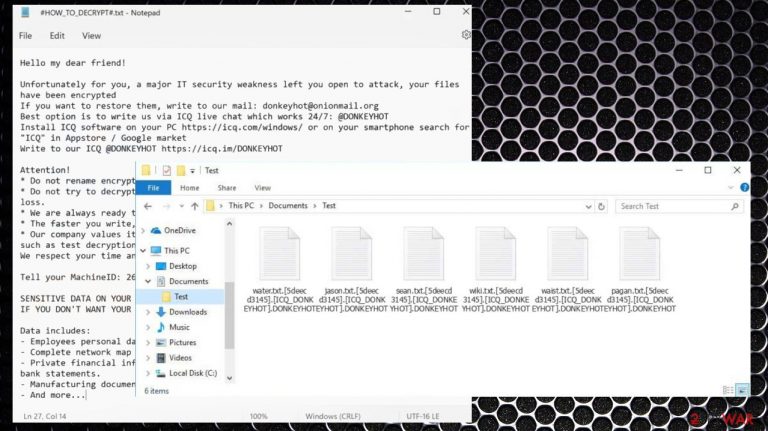Click Test in address breadcrumb
Screen dimensions: 768x431
329,206
